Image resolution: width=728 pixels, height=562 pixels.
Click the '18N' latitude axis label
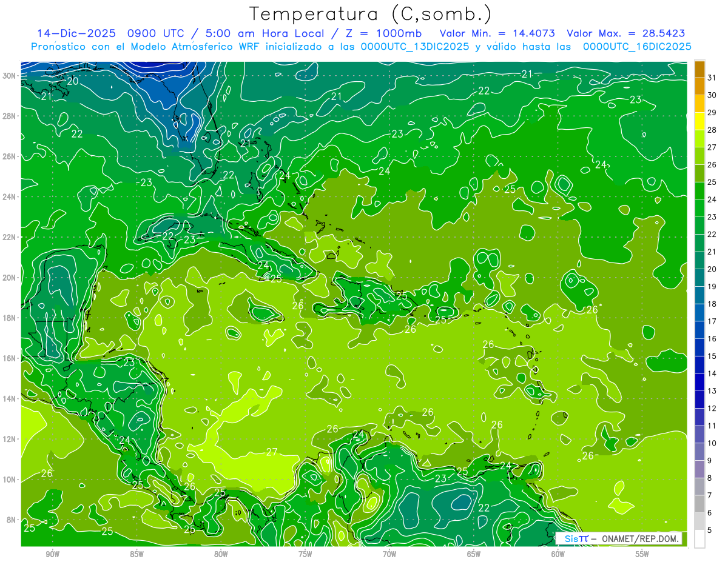coord(9,318)
